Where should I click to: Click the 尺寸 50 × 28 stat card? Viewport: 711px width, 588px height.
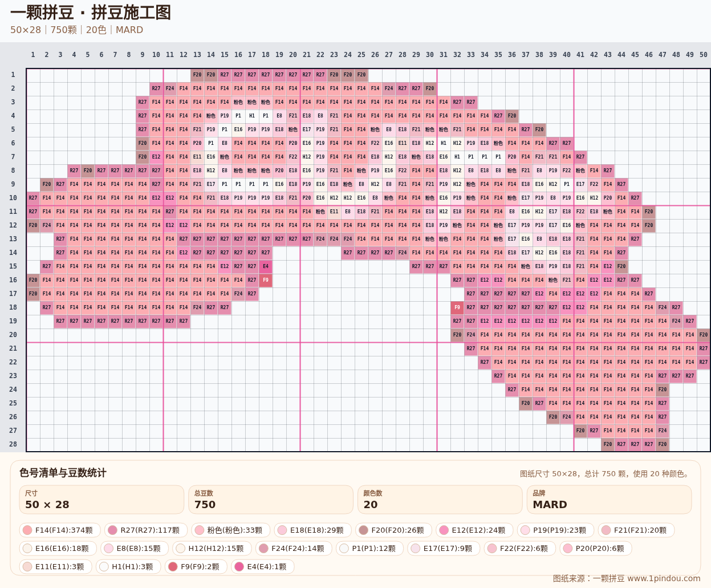click(x=101, y=500)
